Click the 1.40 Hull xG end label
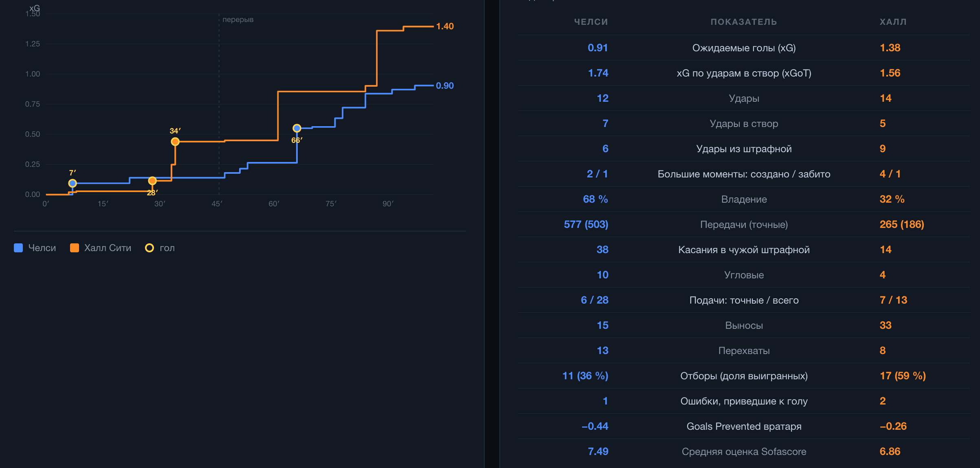Screen dimensions: 980x468 click(445, 26)
